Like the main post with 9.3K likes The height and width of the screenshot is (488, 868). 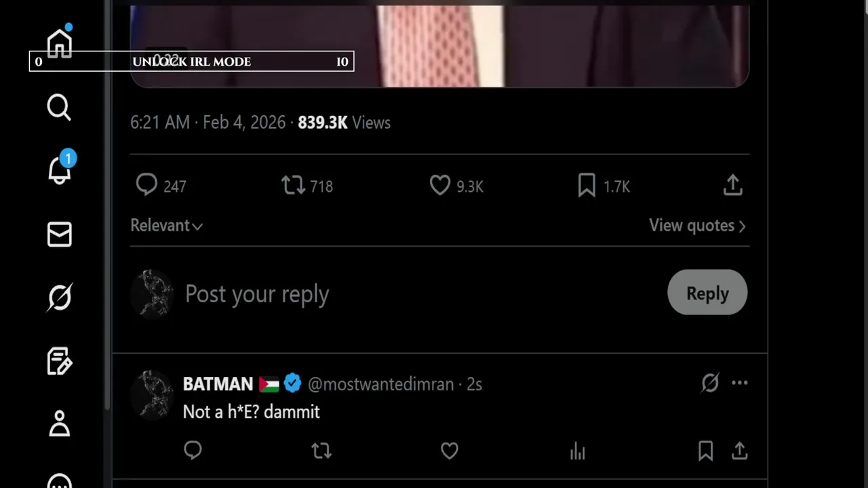pos(440,185)
